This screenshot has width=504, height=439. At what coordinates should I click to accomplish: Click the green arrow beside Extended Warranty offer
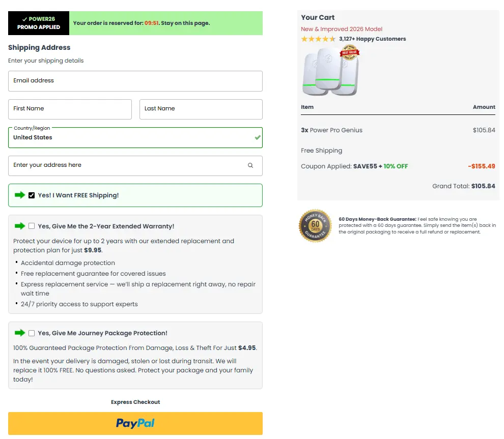(x=19, y=226)
